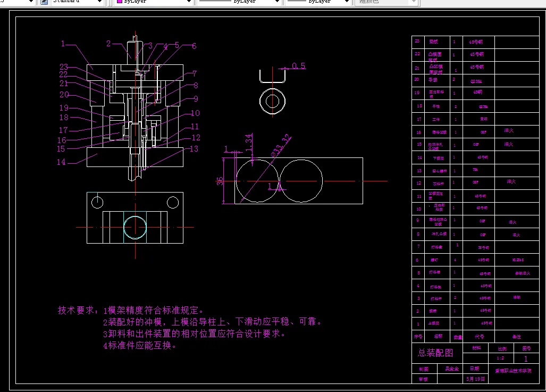Select the 制图 label in title block
The image size is (546, 392).
(424, 369)
